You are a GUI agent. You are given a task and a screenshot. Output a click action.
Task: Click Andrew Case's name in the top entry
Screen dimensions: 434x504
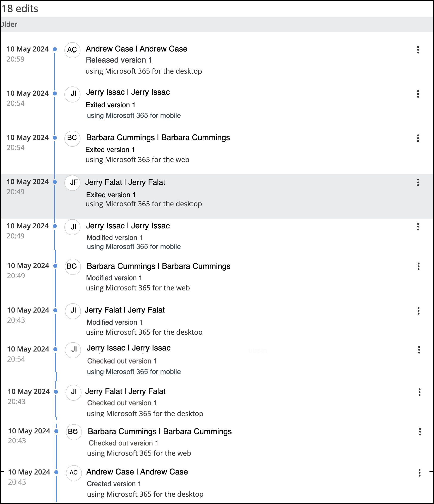(x=136, y=49)
